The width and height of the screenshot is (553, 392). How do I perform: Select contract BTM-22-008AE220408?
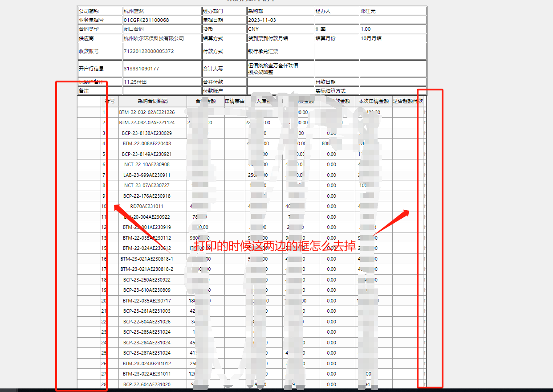coord(147,143)
